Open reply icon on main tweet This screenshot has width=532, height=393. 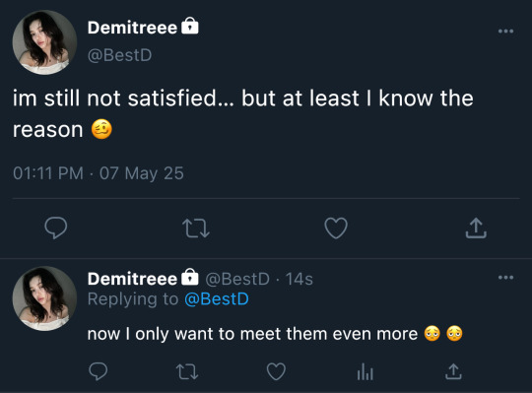pos(56,228)
